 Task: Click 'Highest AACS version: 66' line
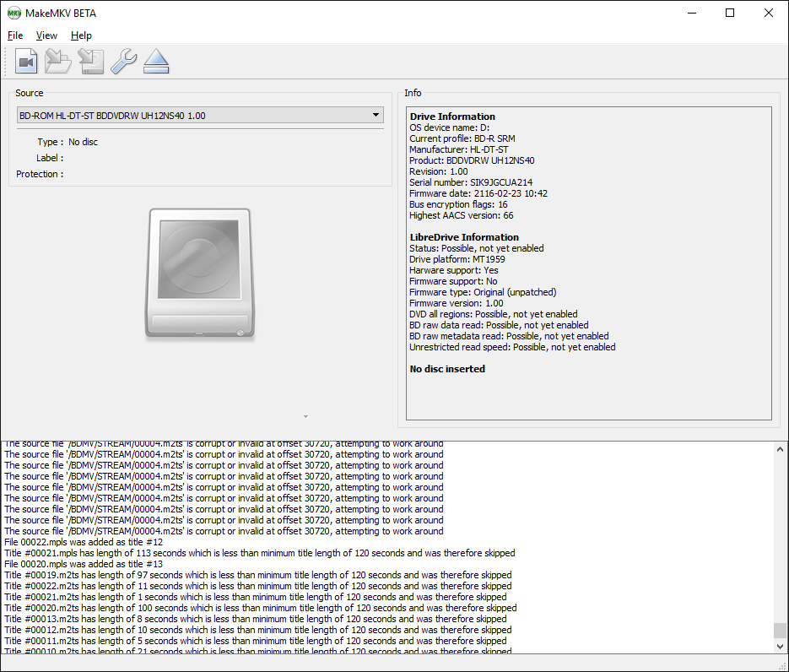pyautogui.click(x=461, y=215)
